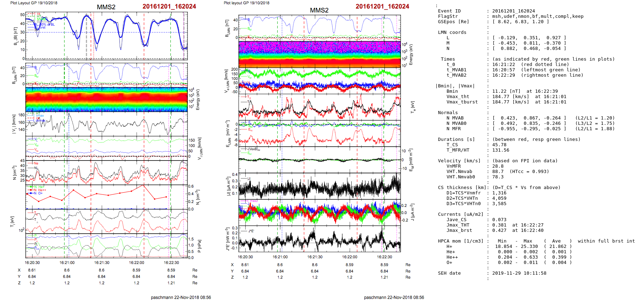This screenshot has height=300, width=644.
Task: Select the Jmax_brst current value 0.427
Action: point(499,230)
